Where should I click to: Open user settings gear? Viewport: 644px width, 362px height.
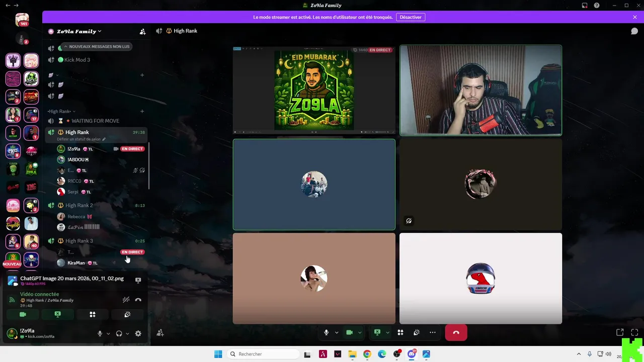pos(138,333)
